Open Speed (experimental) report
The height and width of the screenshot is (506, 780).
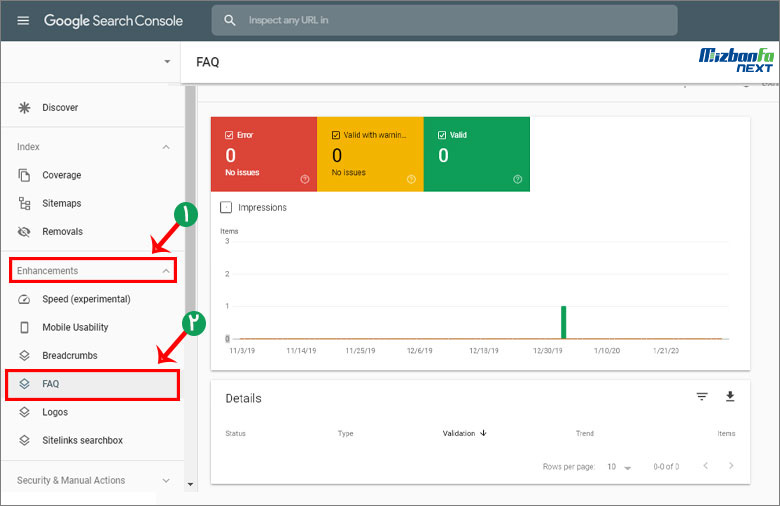[x=86, y=299]
